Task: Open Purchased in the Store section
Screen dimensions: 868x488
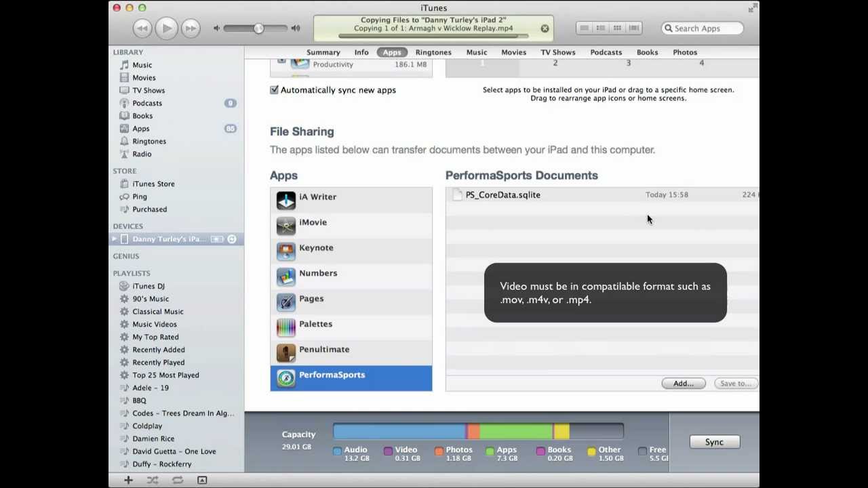Action: click(150, 209)
